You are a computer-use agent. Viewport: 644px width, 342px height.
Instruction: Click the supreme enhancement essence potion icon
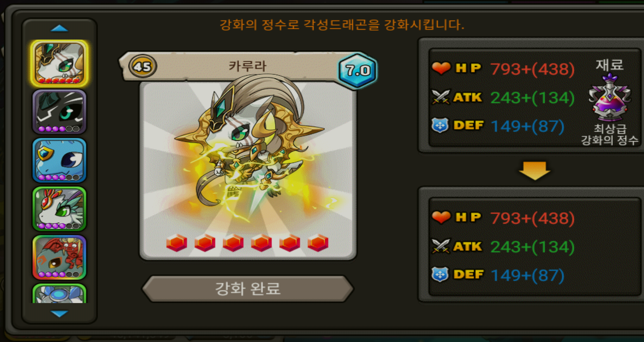(609, 98)
